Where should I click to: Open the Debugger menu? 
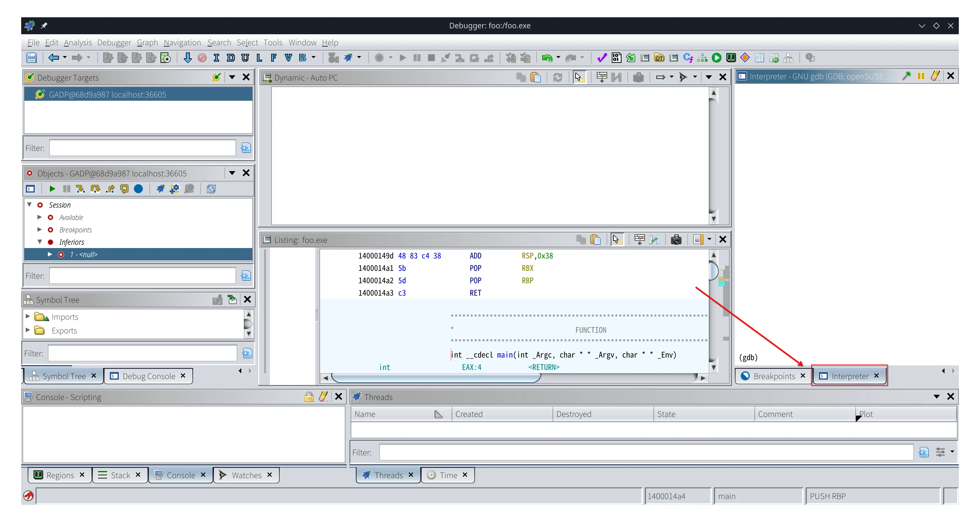click(114, 43)
